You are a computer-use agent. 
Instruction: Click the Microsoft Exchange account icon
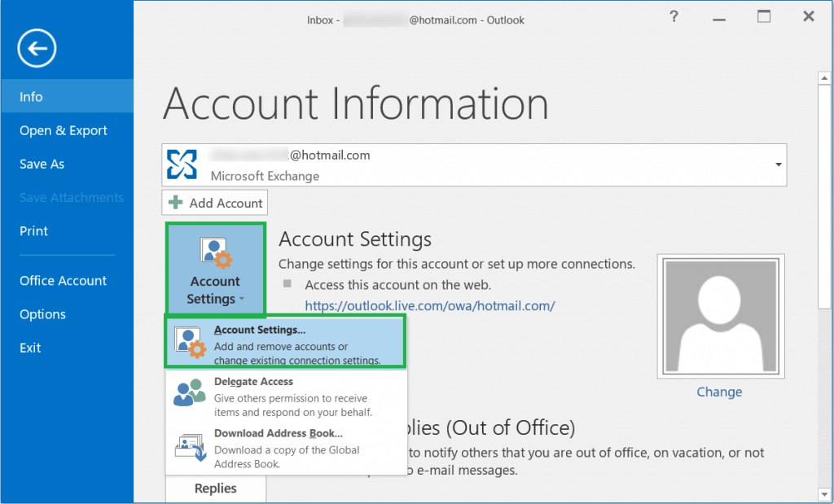pos(182,164)
